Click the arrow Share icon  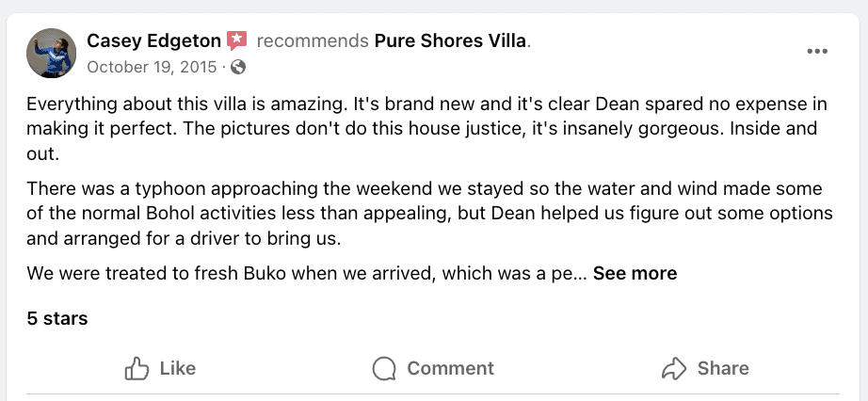(673, 368)
